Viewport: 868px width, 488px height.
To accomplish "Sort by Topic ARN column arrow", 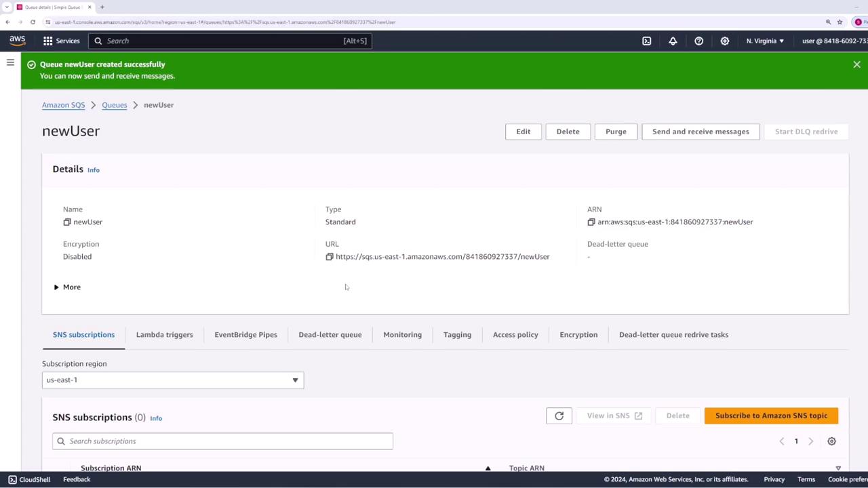I will point(838,468).
